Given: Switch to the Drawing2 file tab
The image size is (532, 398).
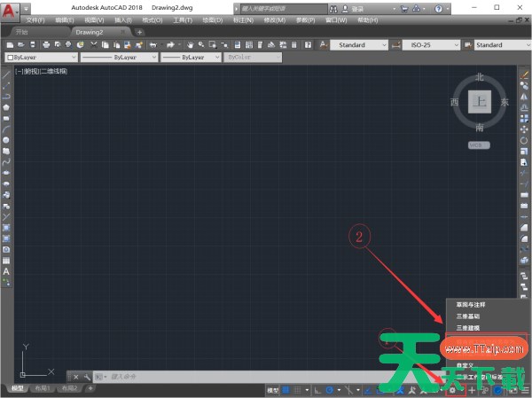Looking at the screenshot, I should (90, 32).
